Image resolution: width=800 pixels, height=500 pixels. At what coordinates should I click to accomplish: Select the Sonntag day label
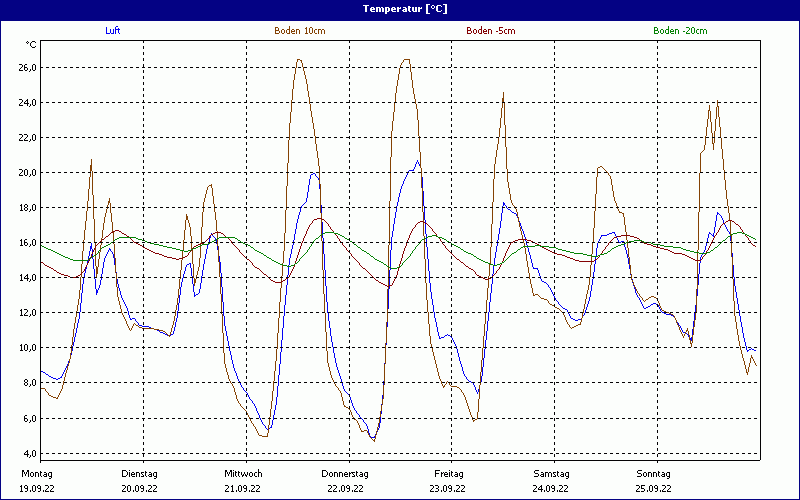point(654,473)
